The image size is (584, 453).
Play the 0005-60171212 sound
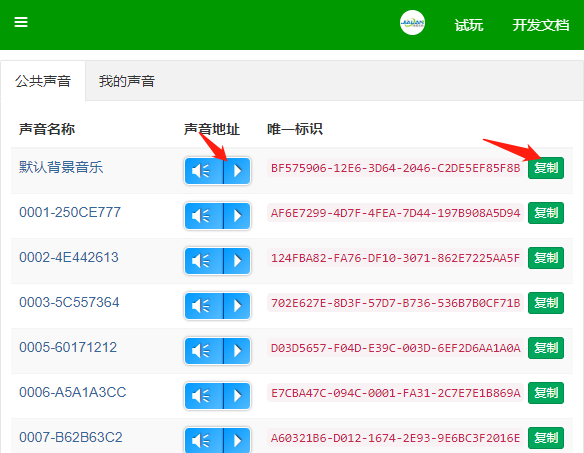237,351
